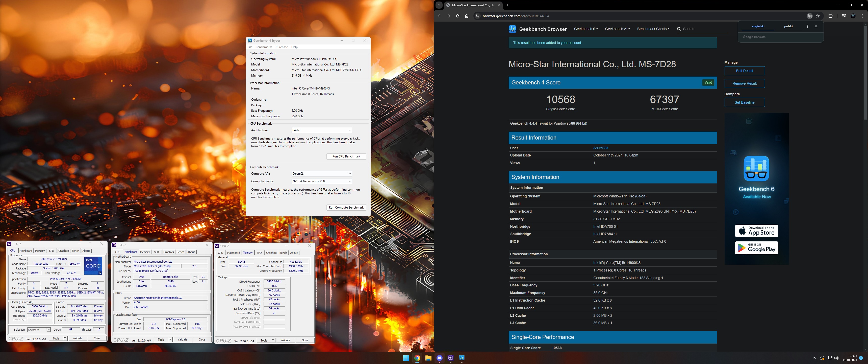Image resolution: width=868 pixels, height=364 pixels.
Task: Click Close button in CPU-Z Mainboard window
Action: click(x=202, y=339)
